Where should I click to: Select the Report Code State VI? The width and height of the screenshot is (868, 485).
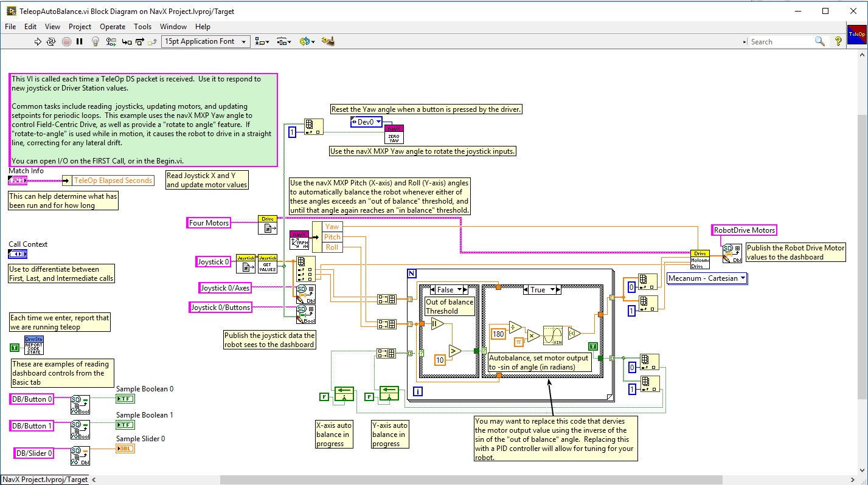pyautogui.click(x=33, y=345)
